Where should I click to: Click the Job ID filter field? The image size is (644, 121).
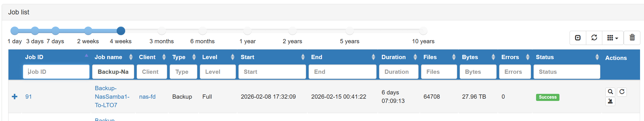[56, 72]
